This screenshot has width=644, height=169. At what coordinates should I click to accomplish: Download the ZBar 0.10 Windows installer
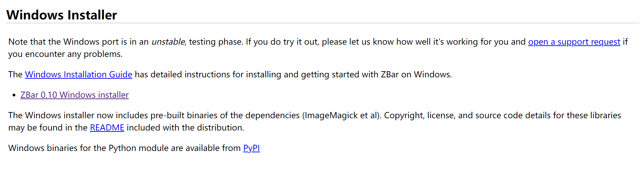click(74, 95)
